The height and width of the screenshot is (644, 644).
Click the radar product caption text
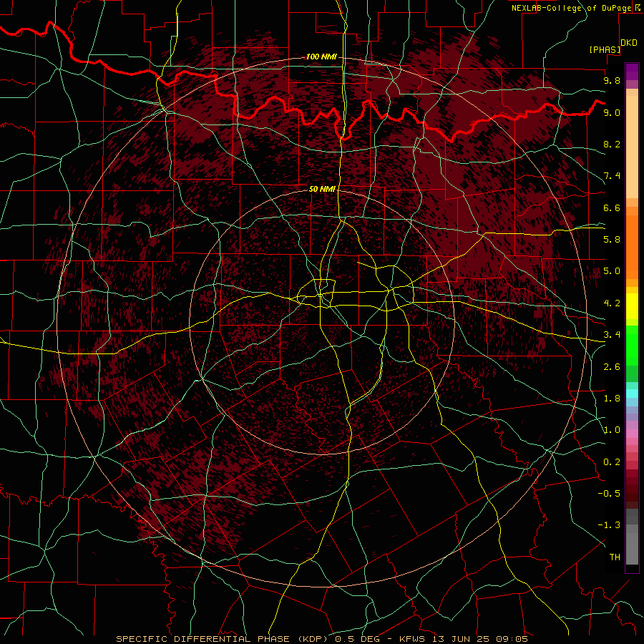click(x=321, y=639)
